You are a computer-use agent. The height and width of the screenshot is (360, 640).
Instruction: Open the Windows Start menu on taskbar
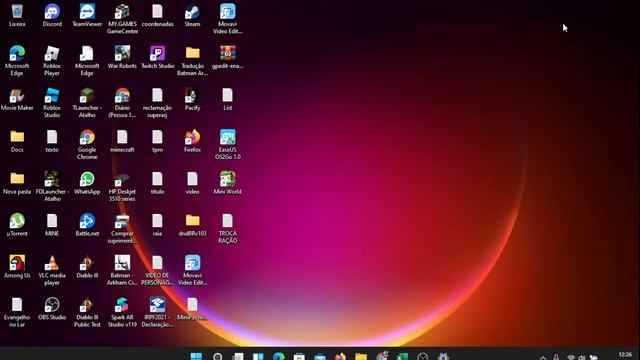tap(196, 356)
